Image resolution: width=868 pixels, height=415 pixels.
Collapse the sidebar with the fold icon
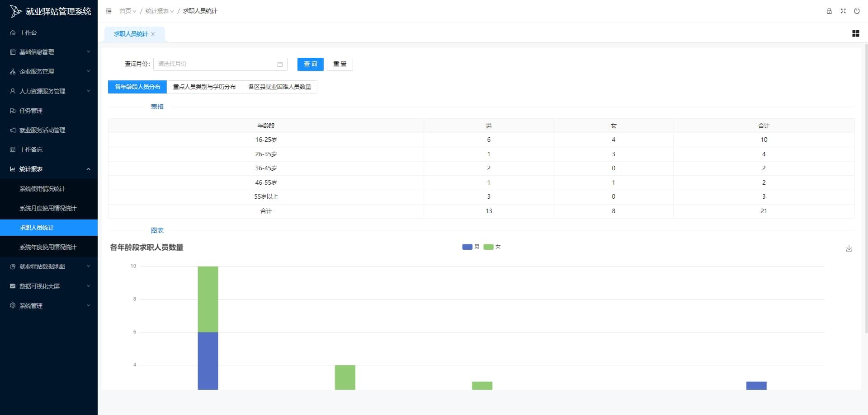(108, 11)
